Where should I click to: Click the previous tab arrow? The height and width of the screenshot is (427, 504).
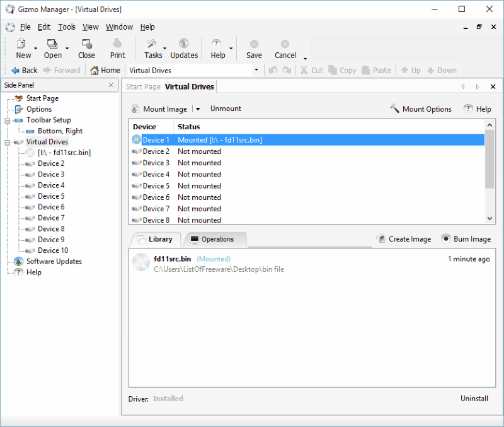pos(463,86)
